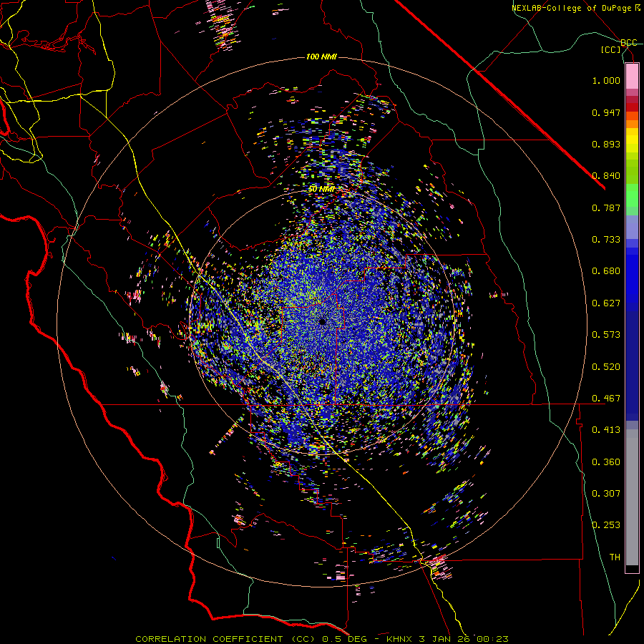Click the 1.000 scale value

606,80
